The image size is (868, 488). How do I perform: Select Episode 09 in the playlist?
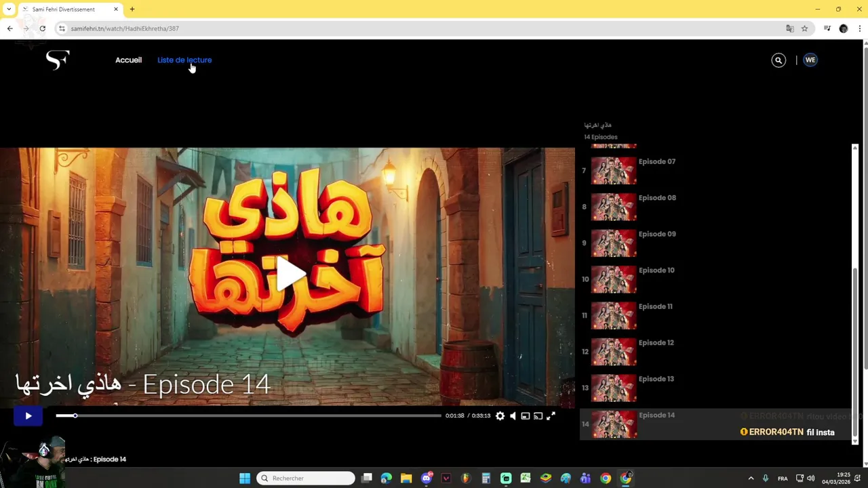pyautogui.click(x=715, y=243)
